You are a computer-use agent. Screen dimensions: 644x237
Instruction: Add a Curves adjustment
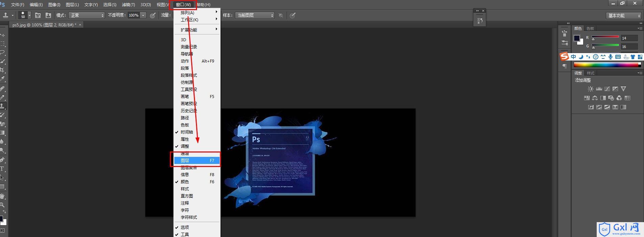point(607,89)
